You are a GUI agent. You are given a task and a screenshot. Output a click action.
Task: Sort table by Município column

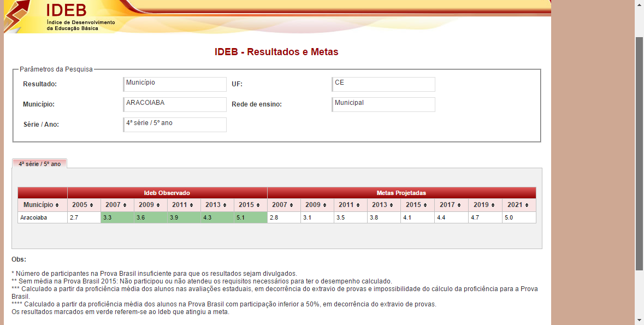(x=42, y=205)
